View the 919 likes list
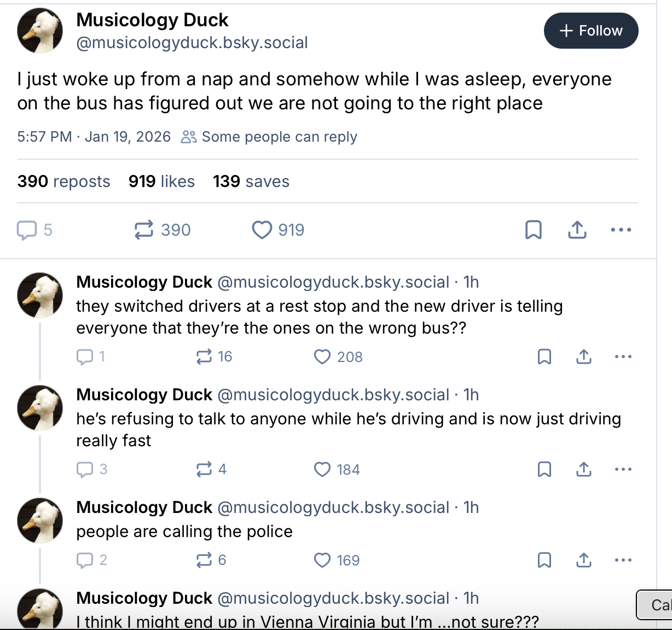672x630 pixels. (x=161, y=182)
